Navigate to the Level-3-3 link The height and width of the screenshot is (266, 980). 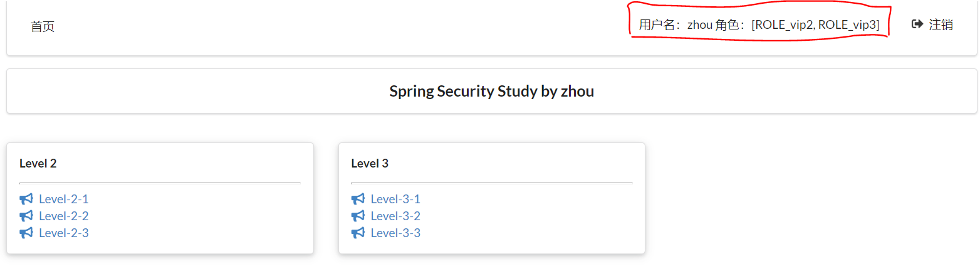pos(395,233)
